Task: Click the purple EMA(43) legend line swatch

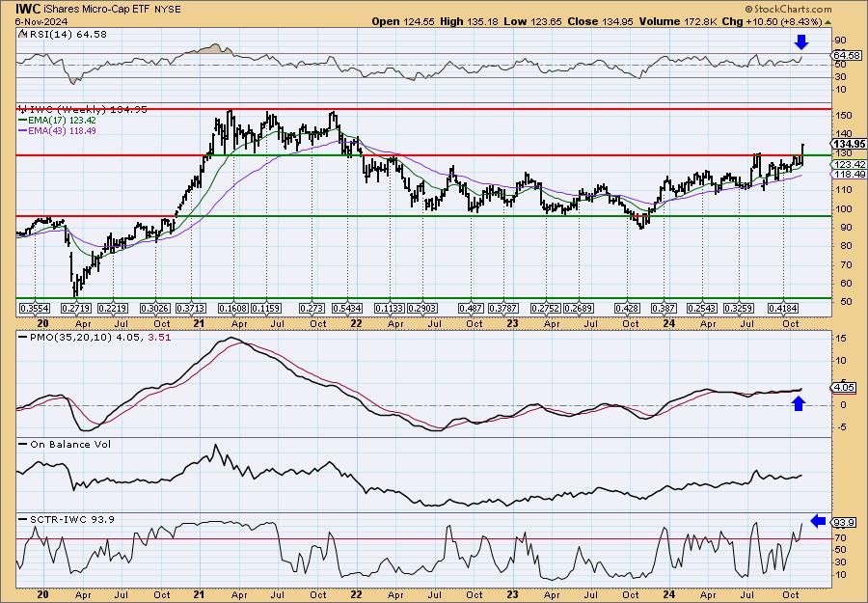Action: click(24, 130)
